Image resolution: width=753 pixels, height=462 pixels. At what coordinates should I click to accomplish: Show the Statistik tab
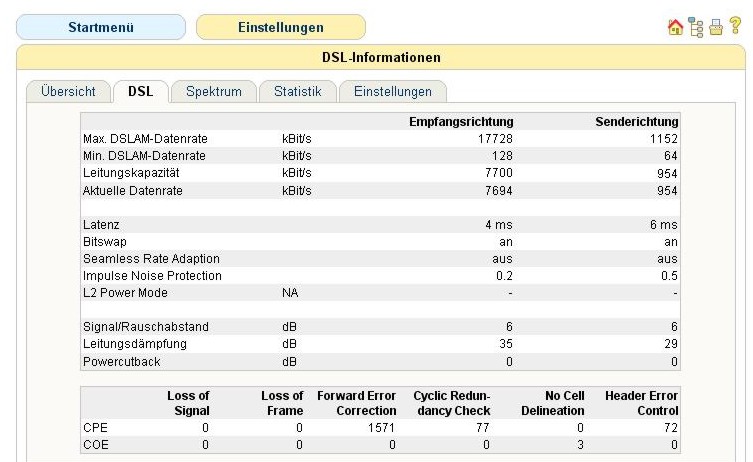click(297, 92)
